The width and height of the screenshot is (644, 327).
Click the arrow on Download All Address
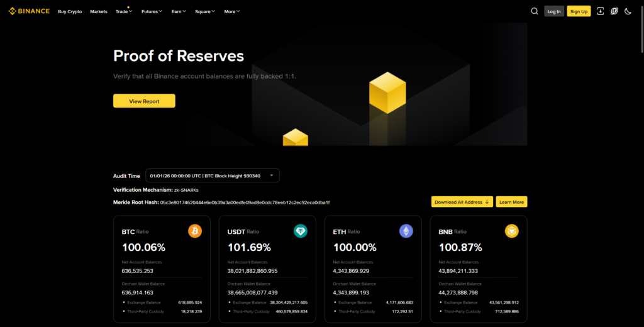487,202
